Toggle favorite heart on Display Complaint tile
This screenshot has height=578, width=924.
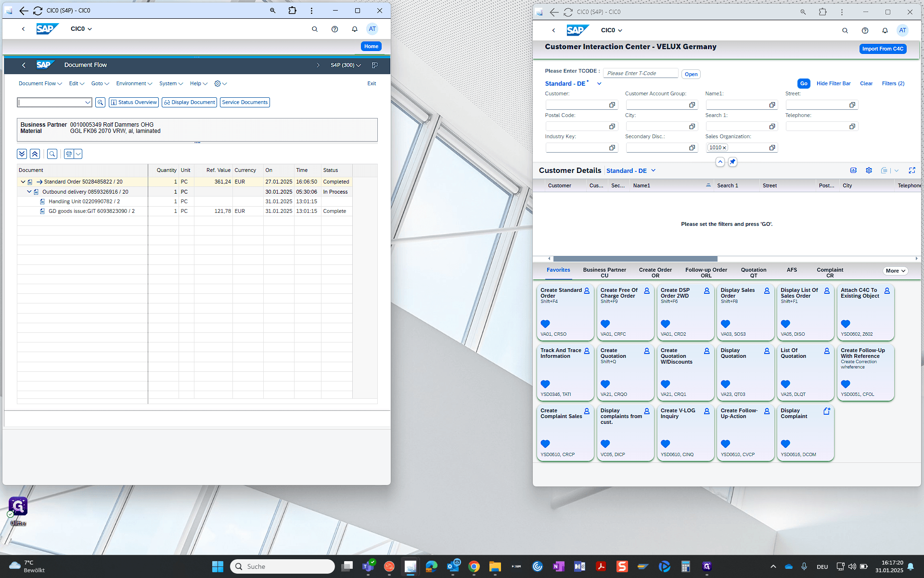785,444
